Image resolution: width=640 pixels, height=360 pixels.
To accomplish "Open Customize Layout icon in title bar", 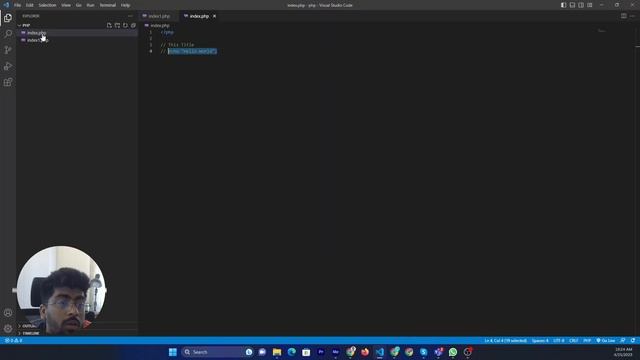I will pyautogui.click(x=590, y=5).
